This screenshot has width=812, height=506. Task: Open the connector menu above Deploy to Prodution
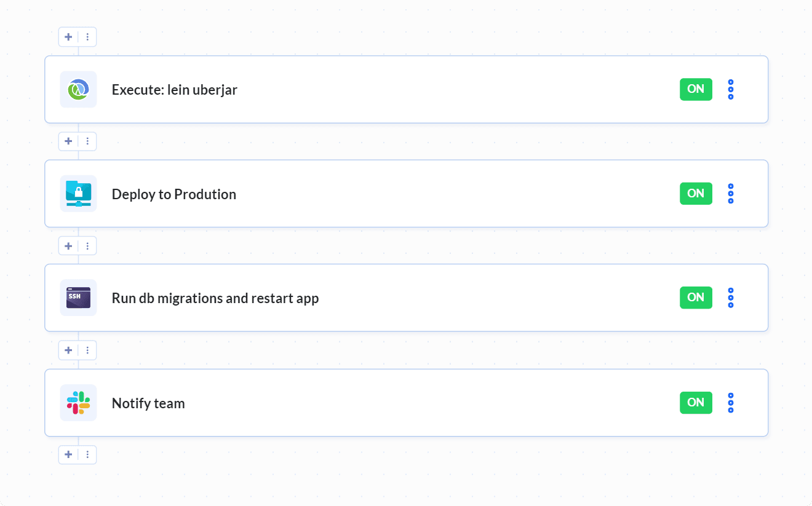(x=88, y=141)
